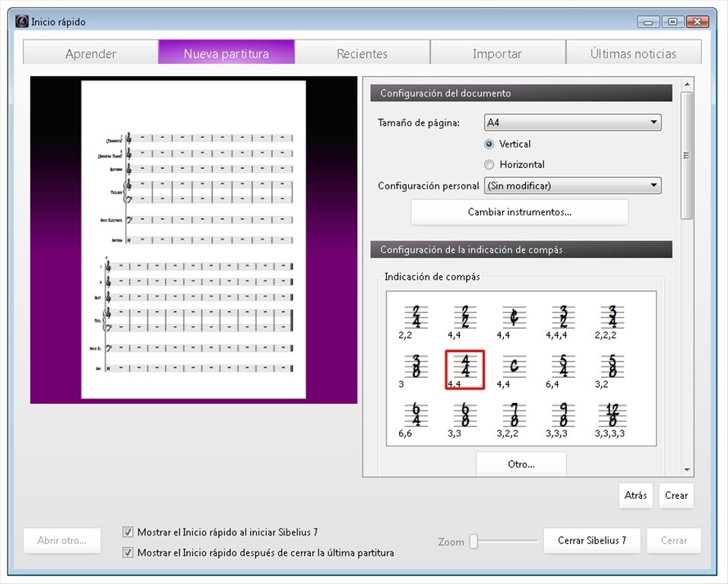The width and height of the screenshot is (728, 584).
Task: Create the score with Crear
Action: (x=676, y=496)
